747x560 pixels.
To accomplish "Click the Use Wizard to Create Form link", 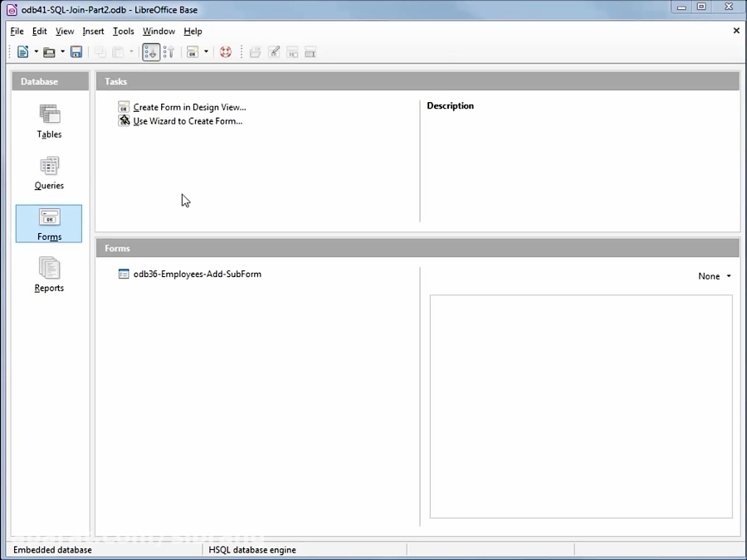I will (x=188, y=121).
